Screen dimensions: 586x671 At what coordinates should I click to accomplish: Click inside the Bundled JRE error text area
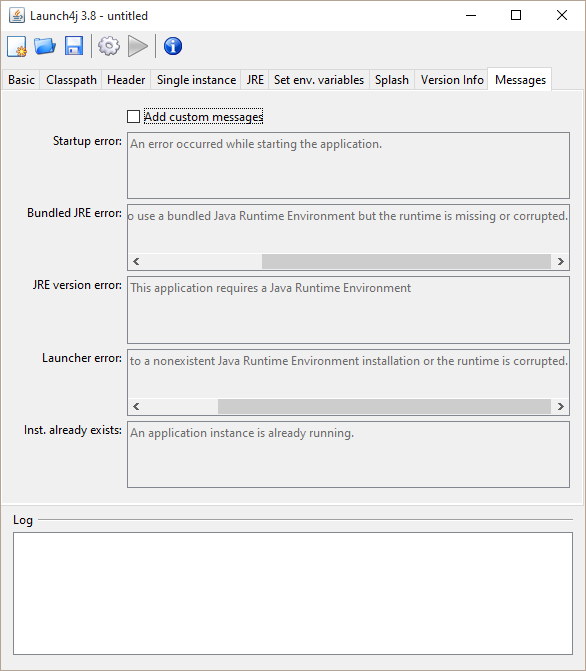tap(348, 231)
